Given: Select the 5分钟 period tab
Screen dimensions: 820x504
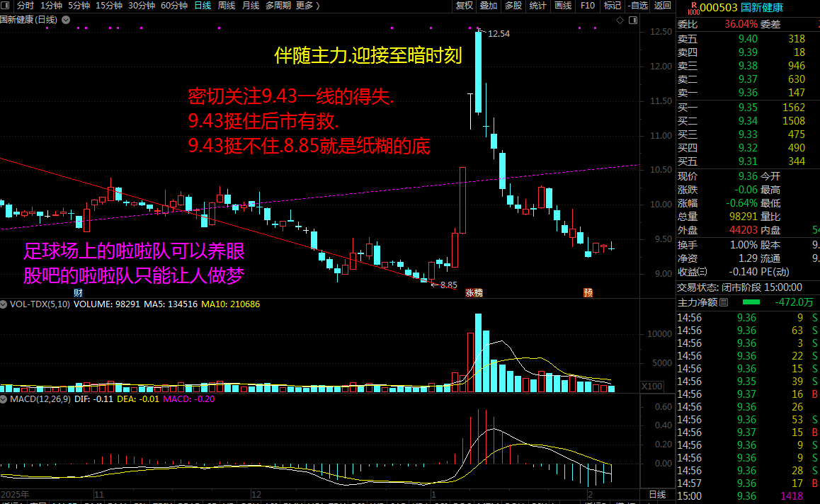Looking at the screenshot, I should (79, 5).
